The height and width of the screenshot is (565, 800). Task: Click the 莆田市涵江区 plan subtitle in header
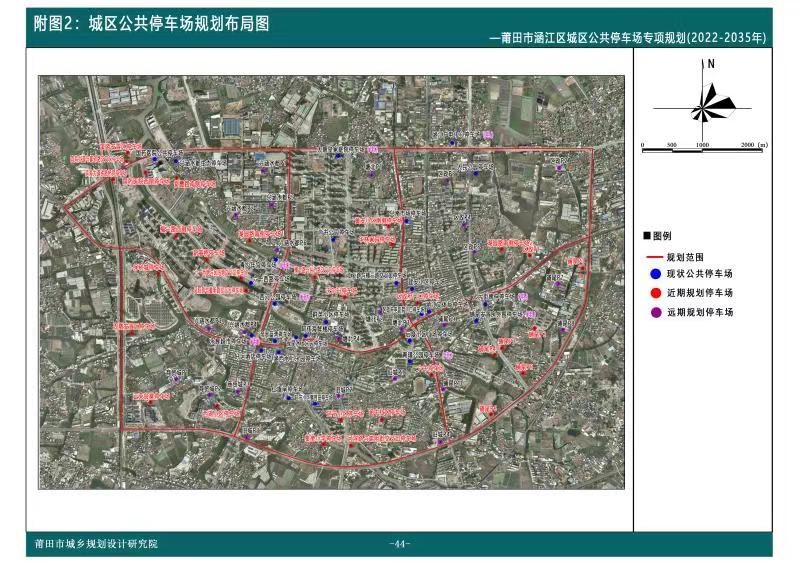tap(628, 39)
